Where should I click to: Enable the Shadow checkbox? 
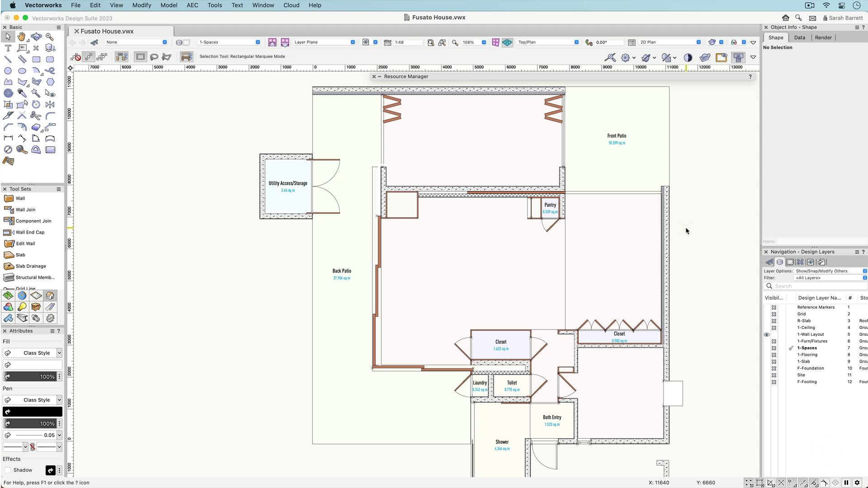click(x=8, y=470)
